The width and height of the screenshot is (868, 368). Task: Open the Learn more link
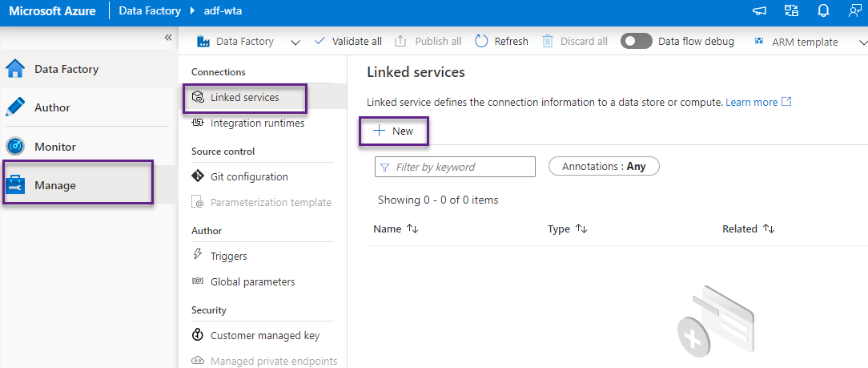(x=751, y=103)
